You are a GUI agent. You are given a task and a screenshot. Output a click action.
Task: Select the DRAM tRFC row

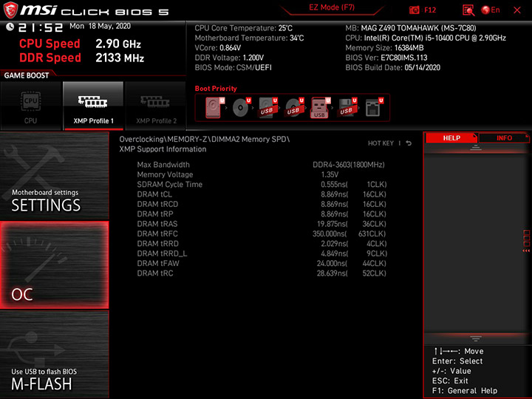point(262,233)
